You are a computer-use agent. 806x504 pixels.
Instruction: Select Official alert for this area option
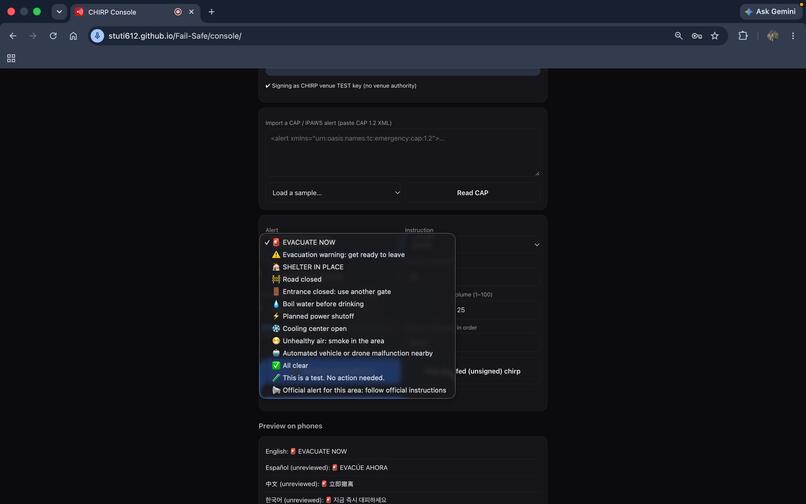357,390
